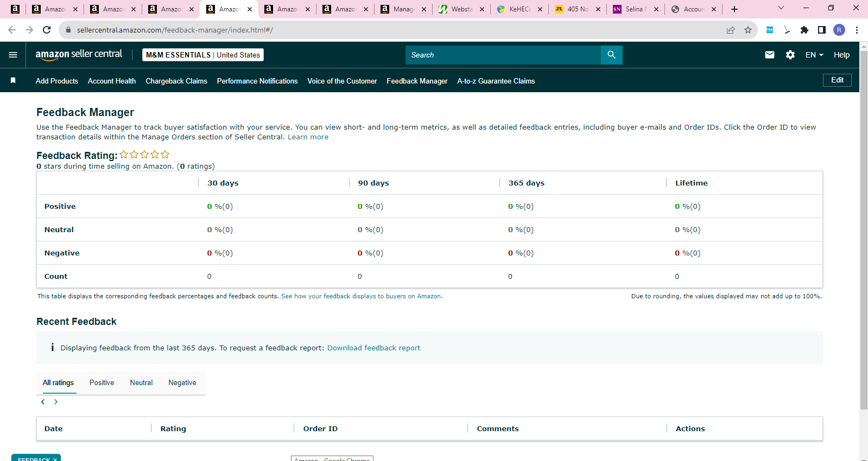The width and height of the screenshot is (868, 461).
Task: Open the M&M ESSENTIALS United States account switcher
Action: click(x=203, y=55)
